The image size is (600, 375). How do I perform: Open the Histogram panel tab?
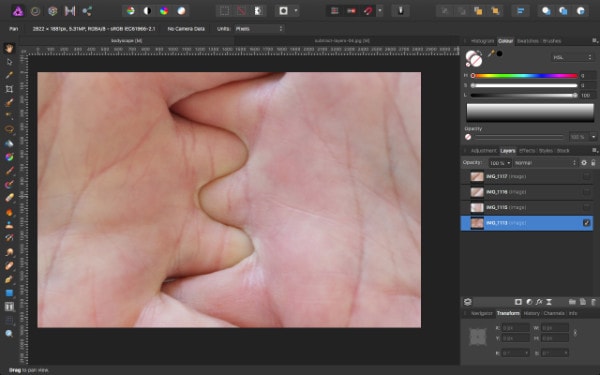point(482,41)
